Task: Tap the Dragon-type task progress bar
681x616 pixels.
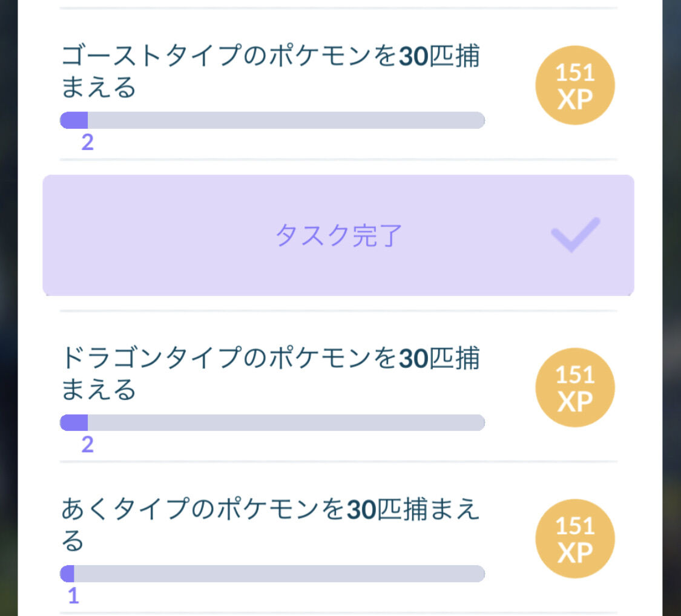Action: (x=272, y=423)
